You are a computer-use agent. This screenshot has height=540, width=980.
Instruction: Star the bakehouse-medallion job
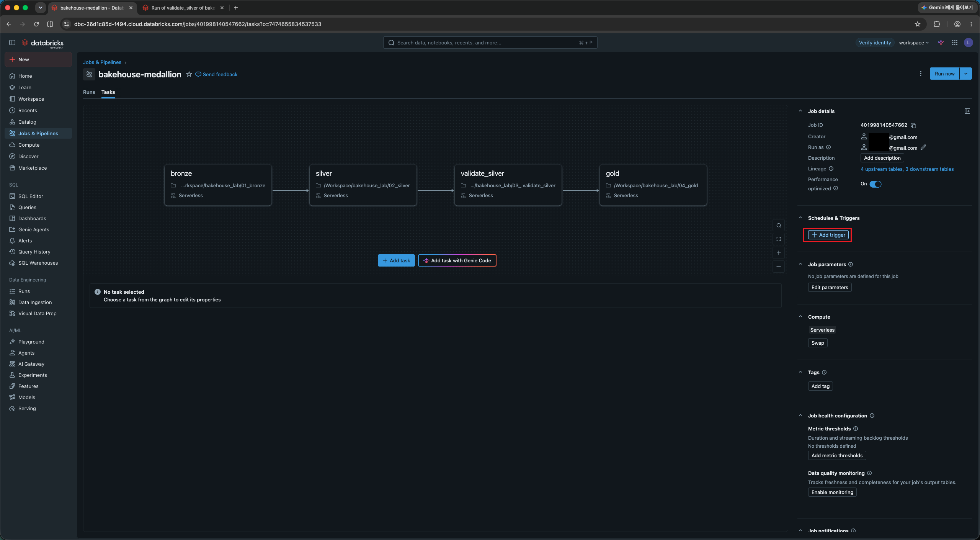(x=189, y=74)
